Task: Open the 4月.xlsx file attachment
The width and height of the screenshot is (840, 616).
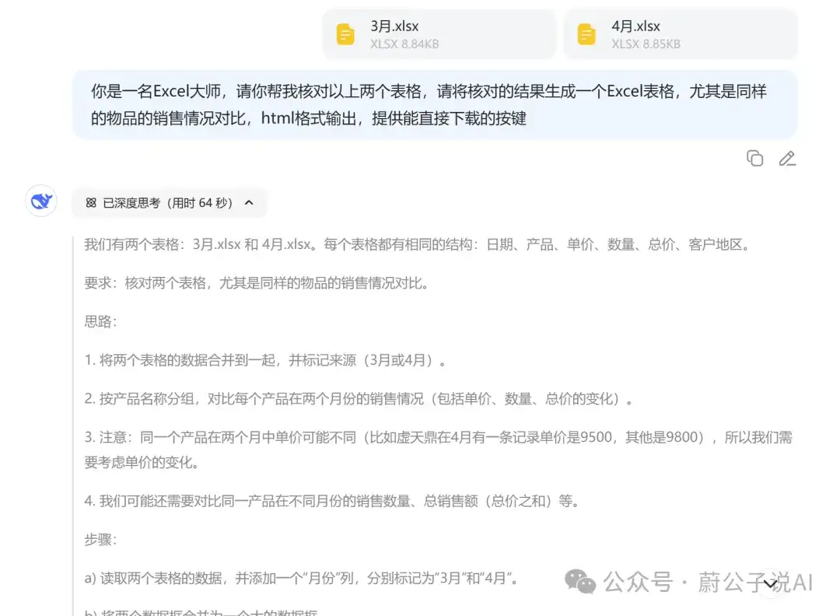Action: pos(681,34)
